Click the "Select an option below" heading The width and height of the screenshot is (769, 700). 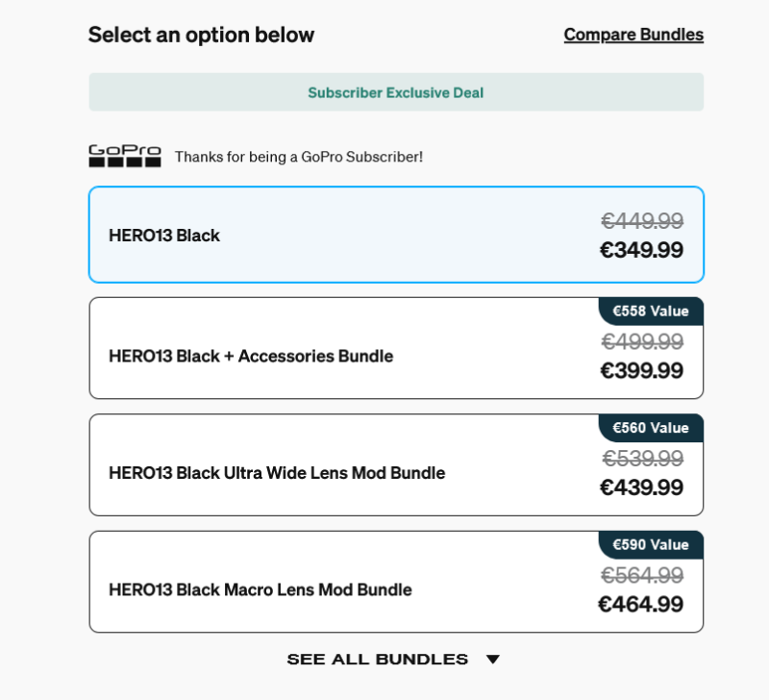click(201, 36)
